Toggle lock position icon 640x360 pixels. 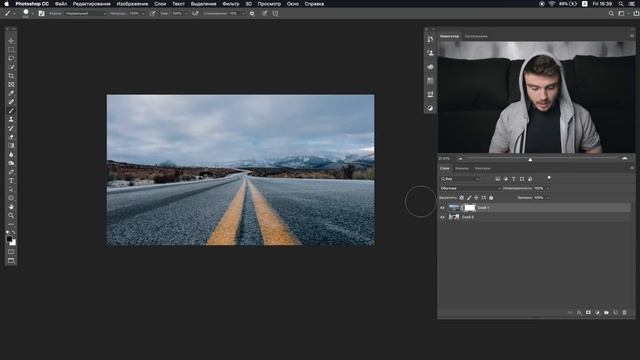476,198
